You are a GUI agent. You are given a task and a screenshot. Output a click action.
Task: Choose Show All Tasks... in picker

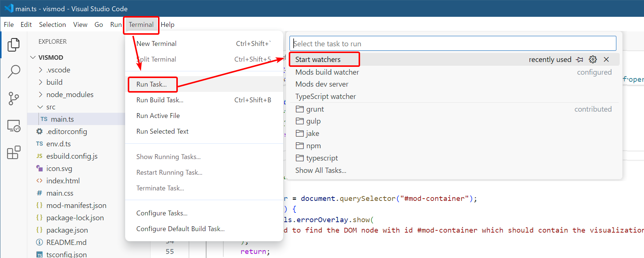(x=454, y=170)
